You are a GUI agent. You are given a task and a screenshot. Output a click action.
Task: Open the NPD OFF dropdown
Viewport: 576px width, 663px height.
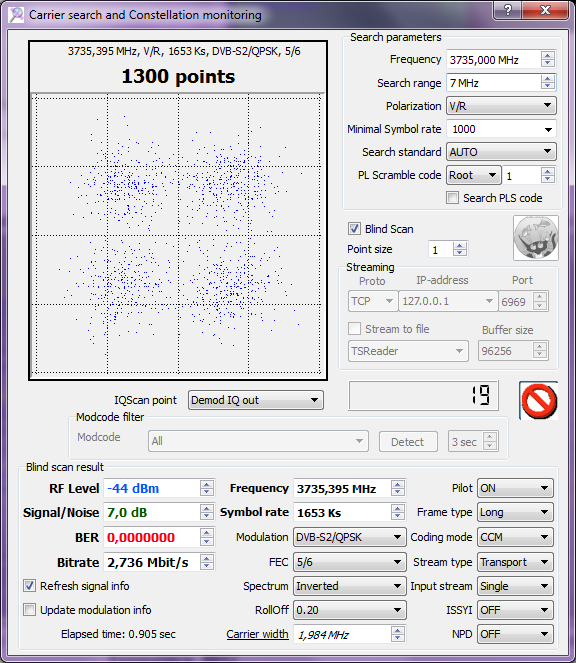(515, 634)
